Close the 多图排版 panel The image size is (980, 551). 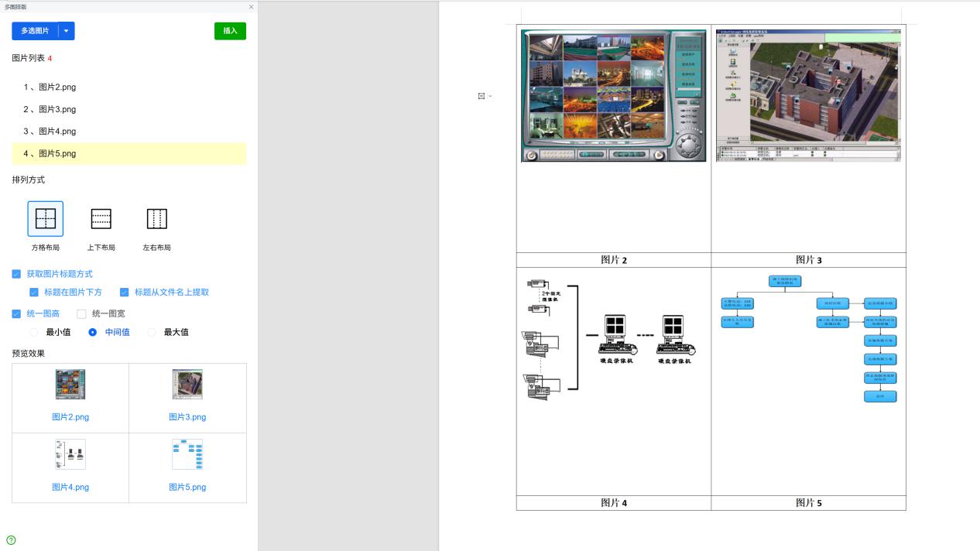pos(251,7)
